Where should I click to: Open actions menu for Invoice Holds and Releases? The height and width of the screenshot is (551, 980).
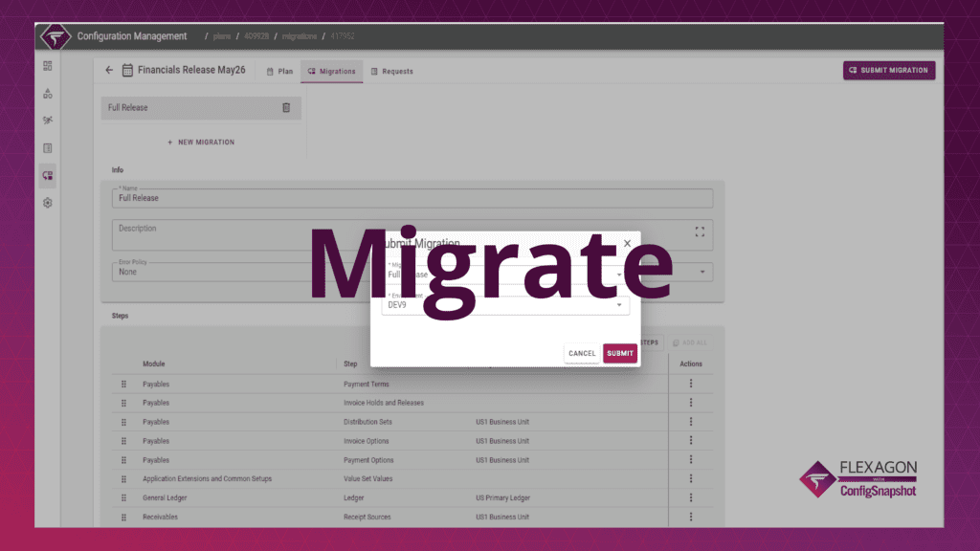click(691, 403)
